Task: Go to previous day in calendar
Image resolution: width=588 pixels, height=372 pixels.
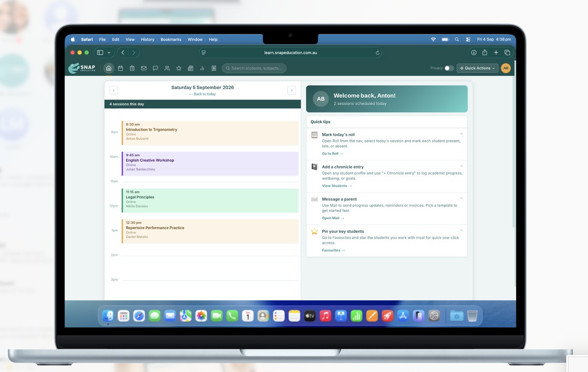Action: [x=114, y=90]
